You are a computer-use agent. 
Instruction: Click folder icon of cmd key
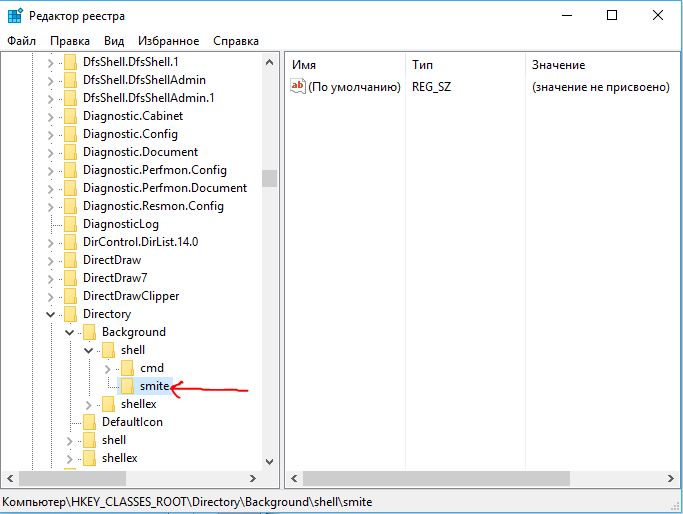click(128, 368)
